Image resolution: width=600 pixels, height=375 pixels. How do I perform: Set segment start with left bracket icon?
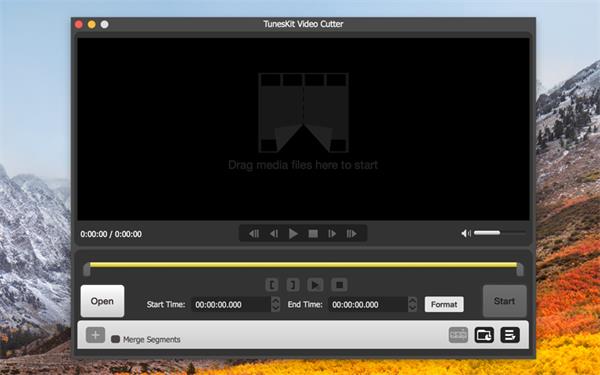coord(272,285)
